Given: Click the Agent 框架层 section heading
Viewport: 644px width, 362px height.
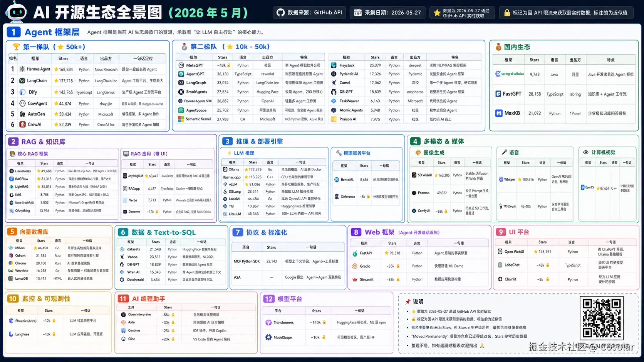Looking at the screenshot, I should 52,32.
